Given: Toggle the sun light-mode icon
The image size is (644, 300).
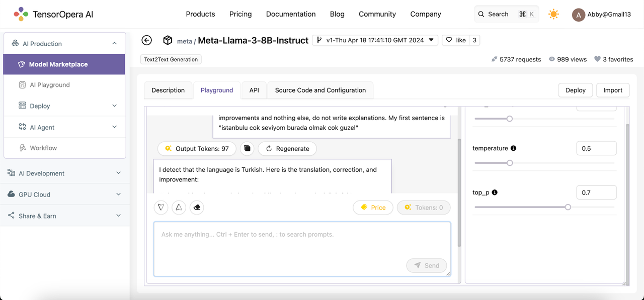Looking at the screenshot, I should [x=553, y=14].
